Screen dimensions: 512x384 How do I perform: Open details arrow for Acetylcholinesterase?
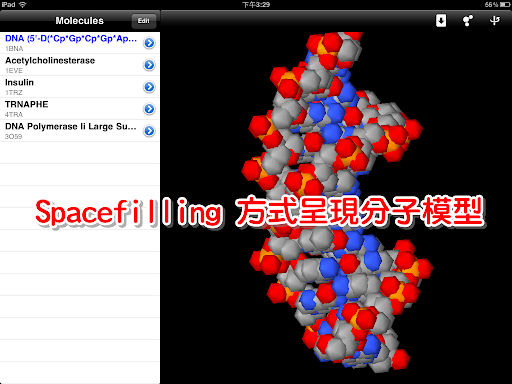coord(149,65)
